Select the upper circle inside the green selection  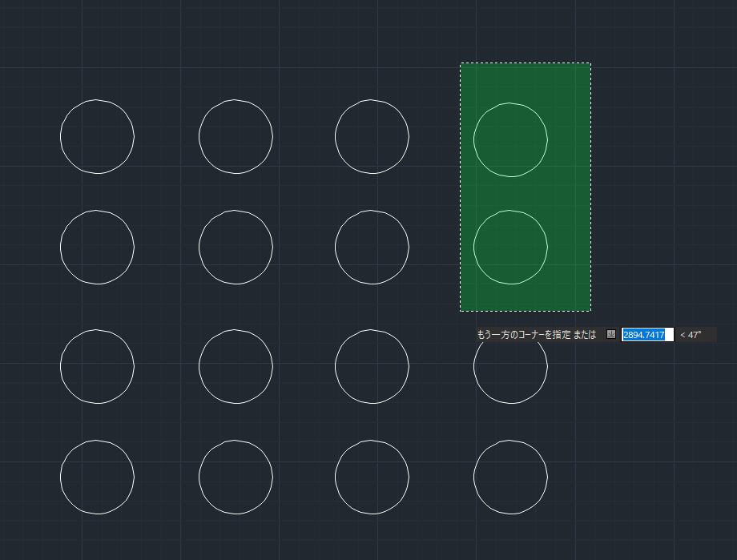click(511, 139)
